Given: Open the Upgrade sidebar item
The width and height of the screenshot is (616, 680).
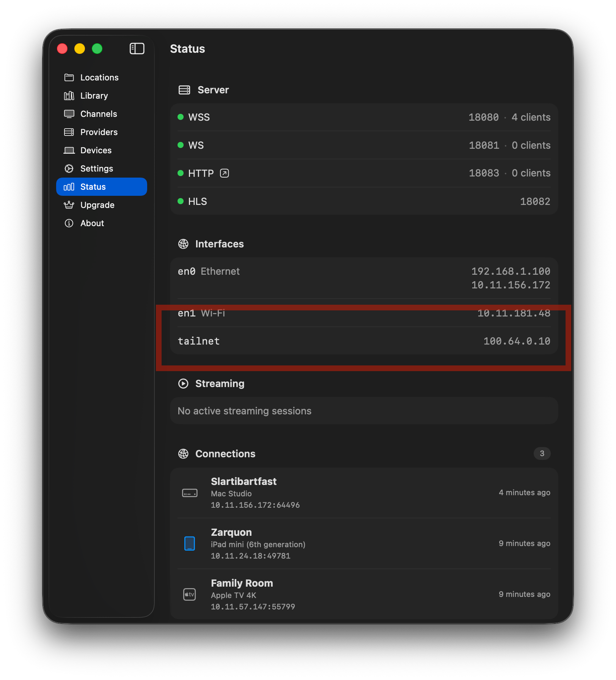Looking at the screenshot, I should pos(97,205).
